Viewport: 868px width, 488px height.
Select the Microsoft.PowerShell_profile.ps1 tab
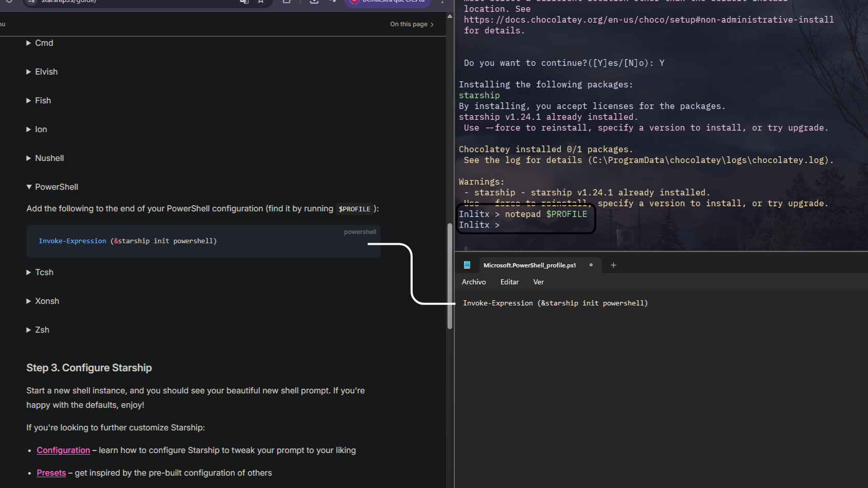click(x=529, y=265)
